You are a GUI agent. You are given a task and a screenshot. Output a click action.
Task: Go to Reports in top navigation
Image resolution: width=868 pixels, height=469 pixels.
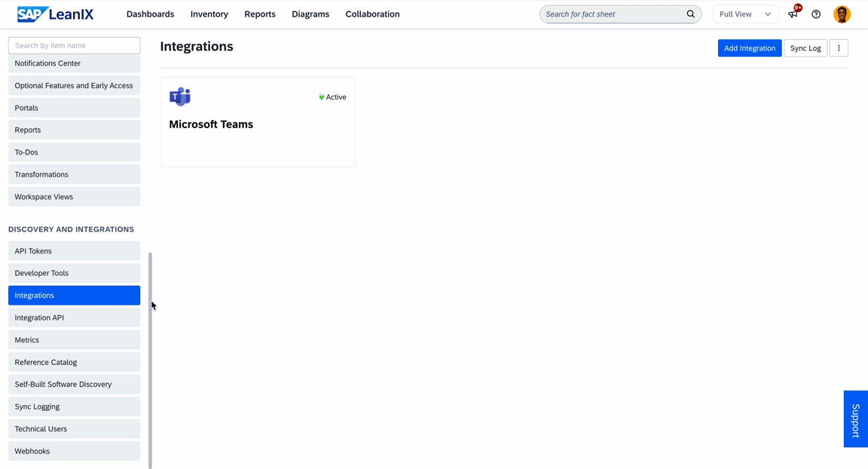tap(260, 14)
